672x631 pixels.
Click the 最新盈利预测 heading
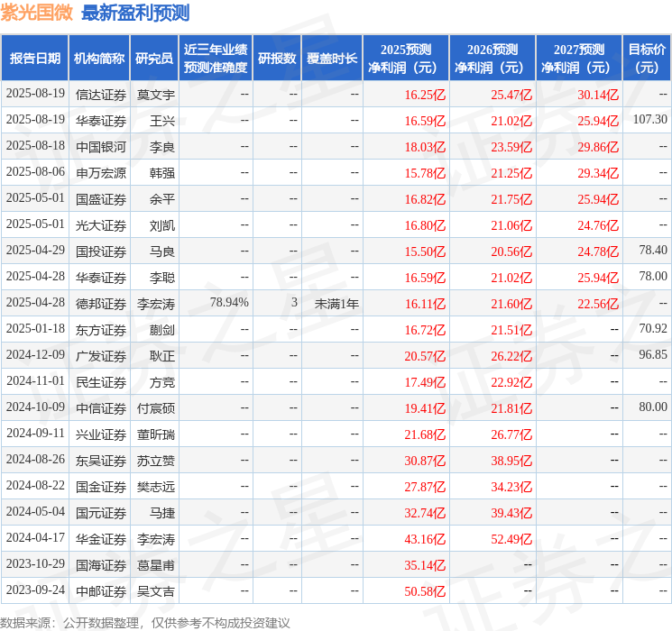(x=135, y=13)
